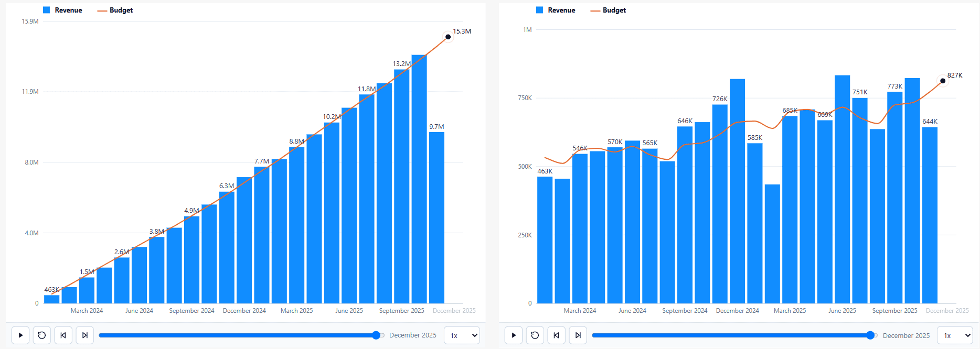Screen dimensions: 980x349
Task: Click the 13.2M revenue bar in left chart
Action: (x=402, y=186)
